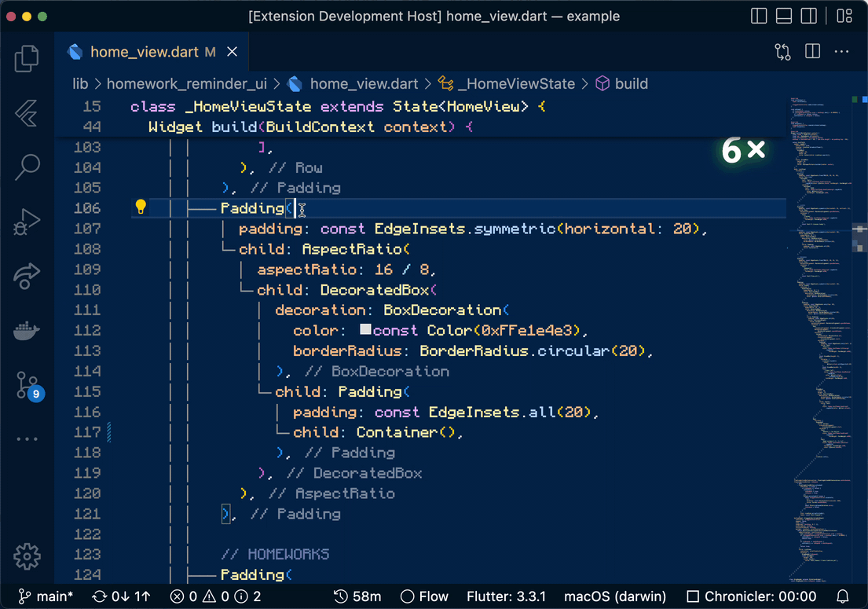Click homework_reminder_ui breadcrumb folder
The height and width of the screenshot is (609, 868).
click(x=186, y=83)
